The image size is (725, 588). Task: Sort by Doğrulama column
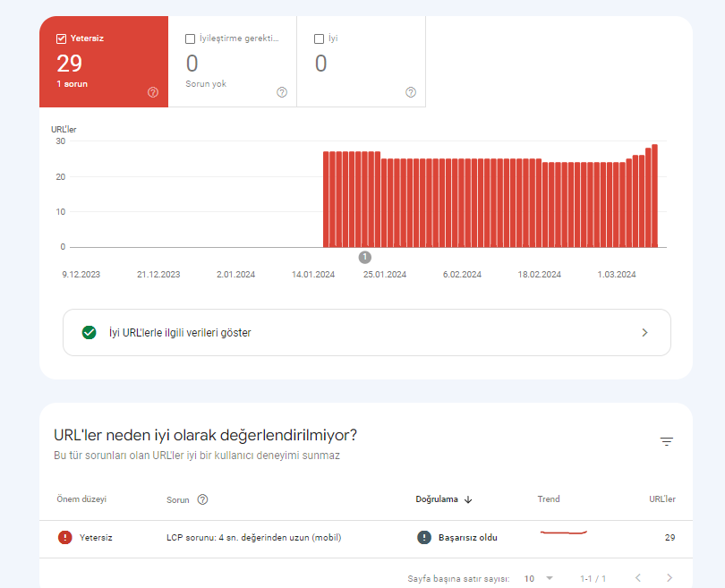(x=437, y=499)
